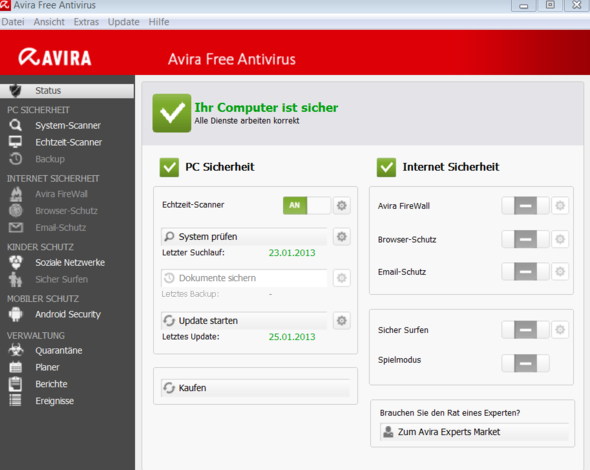Screen dimensions: 590x470
Task: Click the Sicher Surfen family icon in sidebar
Action: click(x=15, y=279)
